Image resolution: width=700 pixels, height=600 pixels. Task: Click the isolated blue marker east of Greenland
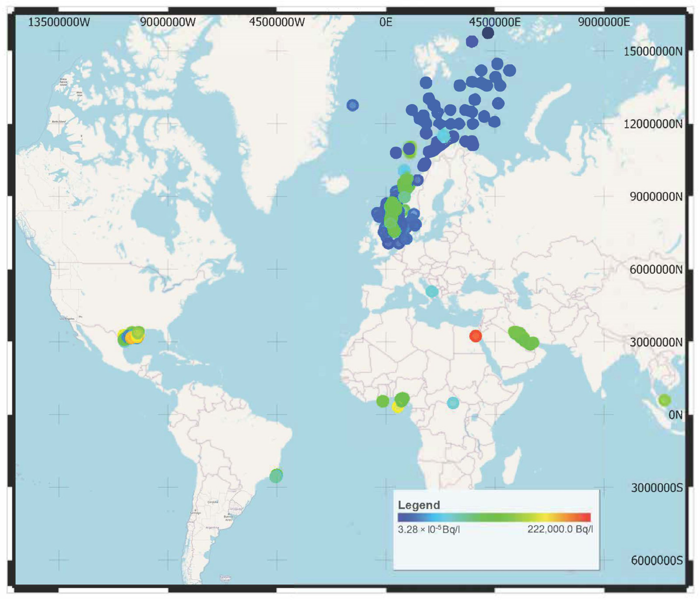click(352, 105)
